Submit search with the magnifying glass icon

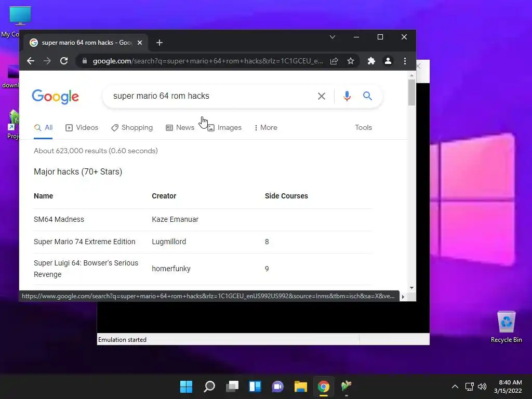pos(367,96)
